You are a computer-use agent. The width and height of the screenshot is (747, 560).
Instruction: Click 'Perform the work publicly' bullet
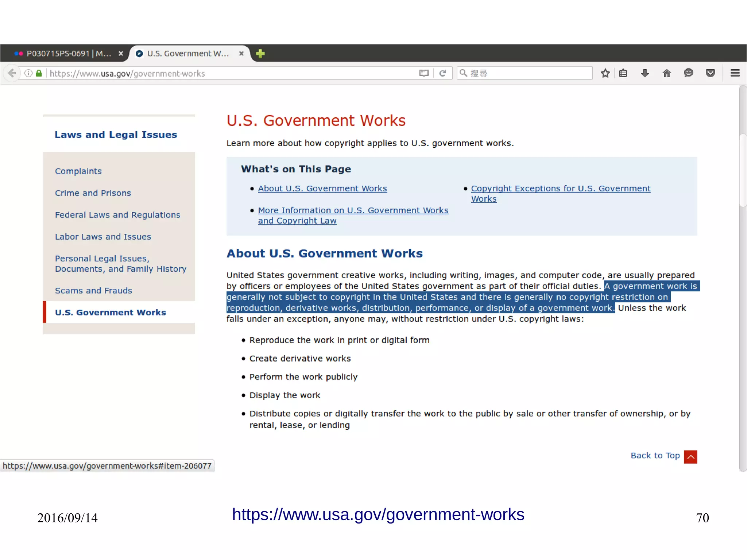(303, 377)
